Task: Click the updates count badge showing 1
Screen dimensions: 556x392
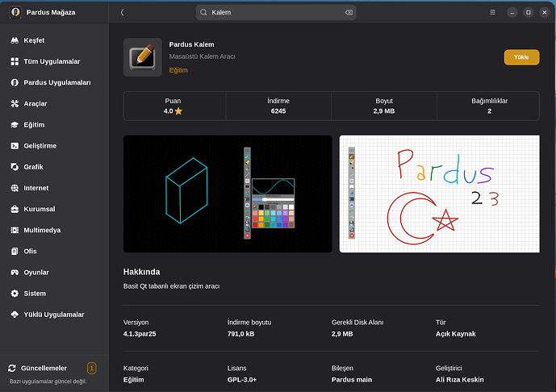Action: point(91,369)
